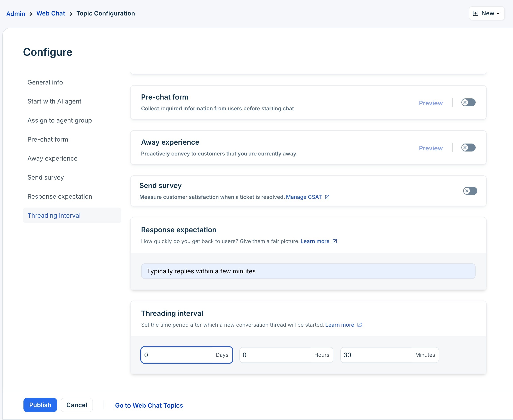Focus the Hours input field
Image resolution: width=513 pixels, height=420 pixels.
click(x=276, y=355)
